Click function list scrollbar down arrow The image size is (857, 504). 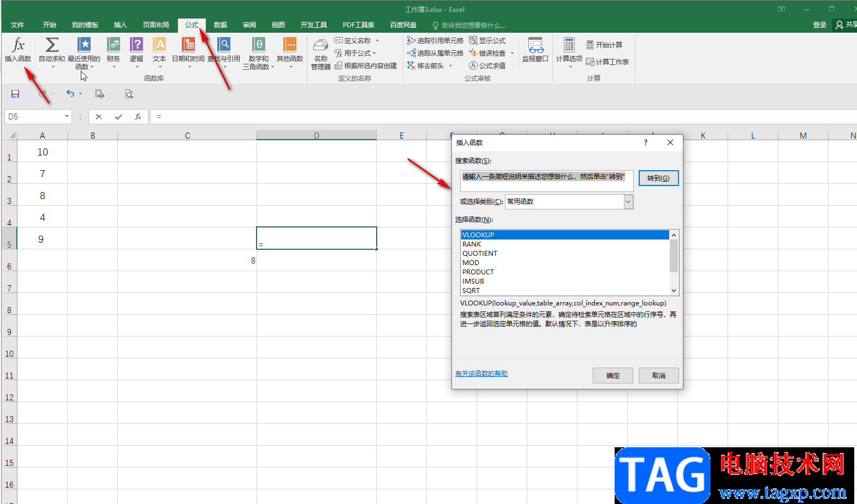coord(674,291)
